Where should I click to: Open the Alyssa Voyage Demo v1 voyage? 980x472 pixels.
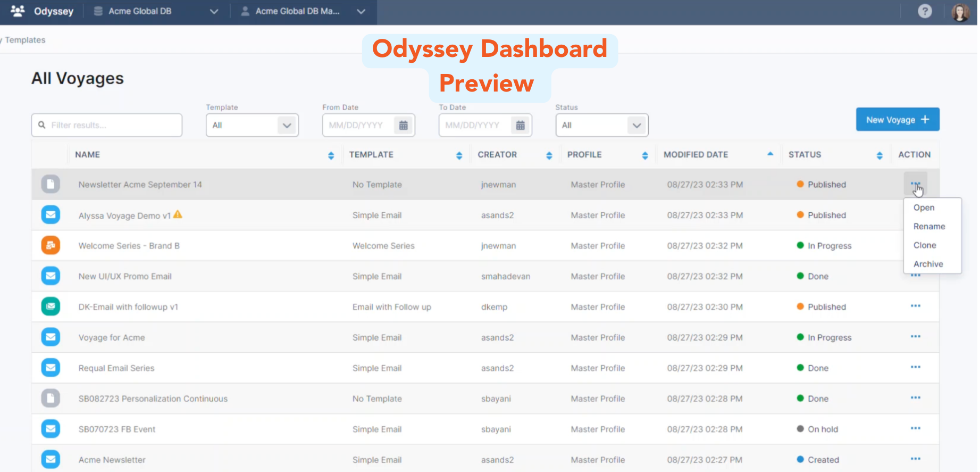coord(124,216)
